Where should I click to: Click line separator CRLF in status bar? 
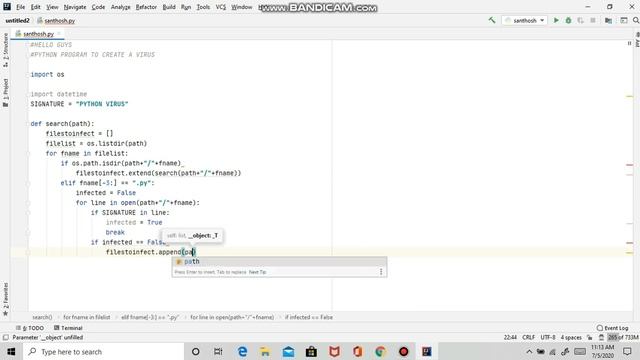528,337
